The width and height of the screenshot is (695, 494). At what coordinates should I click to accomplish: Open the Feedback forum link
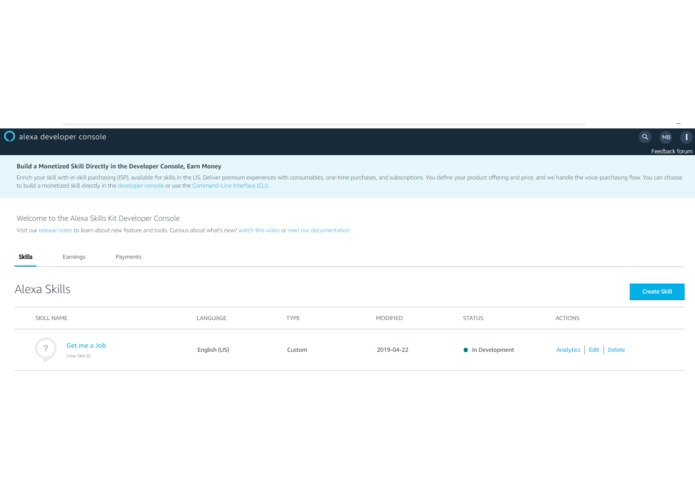[x=672, y=151]
